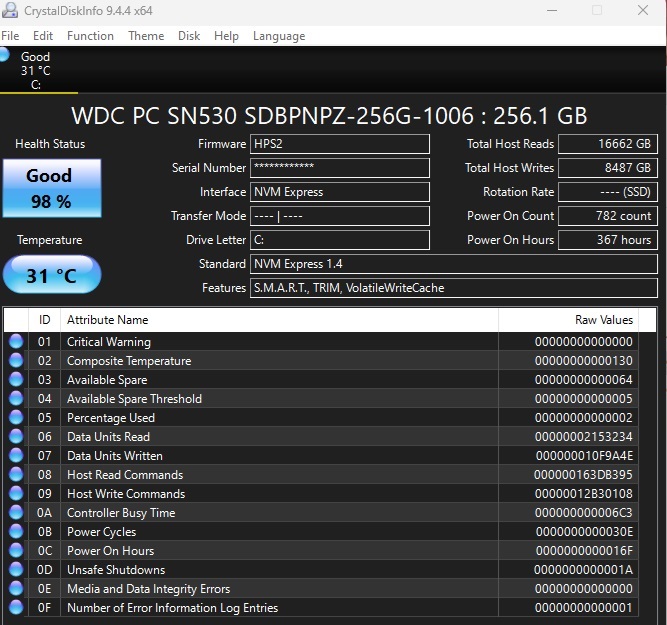The height and width of the screenshot is (625, 667).
Task: Close the CrystalDiskInfo window
Action: [643, 10]
